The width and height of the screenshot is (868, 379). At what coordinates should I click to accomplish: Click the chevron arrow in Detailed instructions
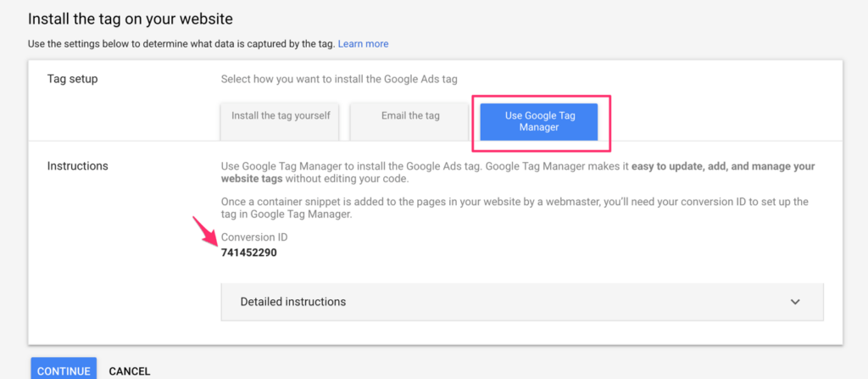point(795,302)
